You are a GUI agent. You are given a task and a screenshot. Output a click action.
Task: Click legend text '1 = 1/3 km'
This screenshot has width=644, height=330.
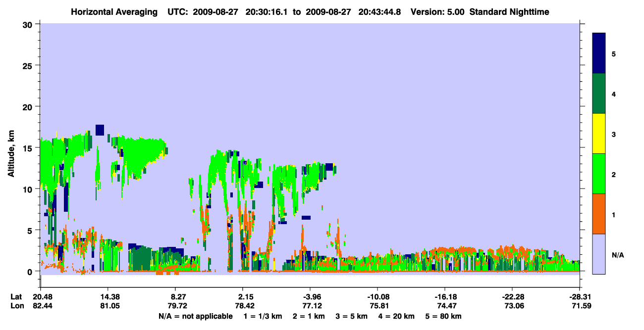263,316
